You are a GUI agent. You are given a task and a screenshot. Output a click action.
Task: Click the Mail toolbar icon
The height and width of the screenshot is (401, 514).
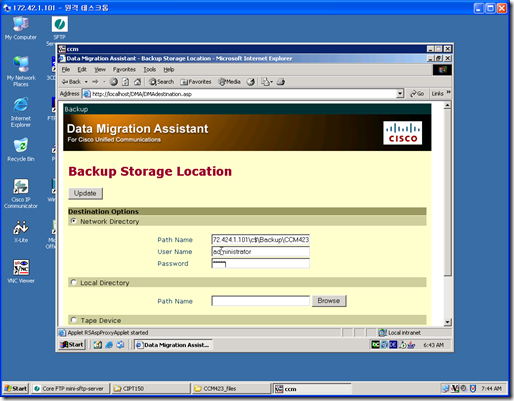[x=266, y=82]
